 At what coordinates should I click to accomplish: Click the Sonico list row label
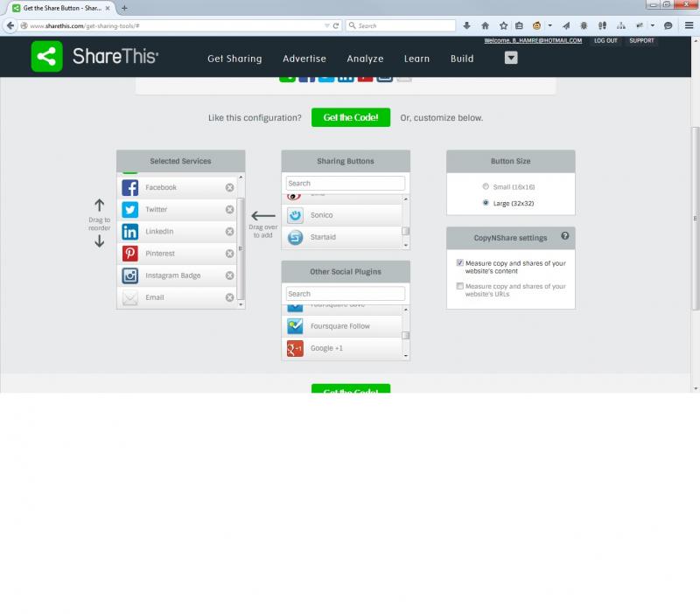click(x=321, y=215)
